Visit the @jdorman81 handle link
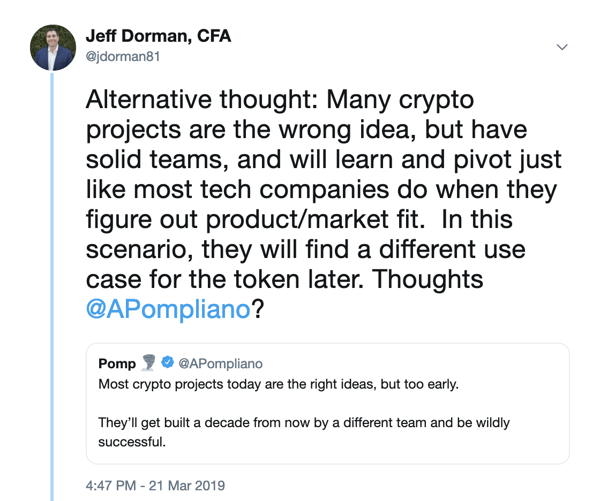Screen dimensions: 600x501 tap(124, 57)
